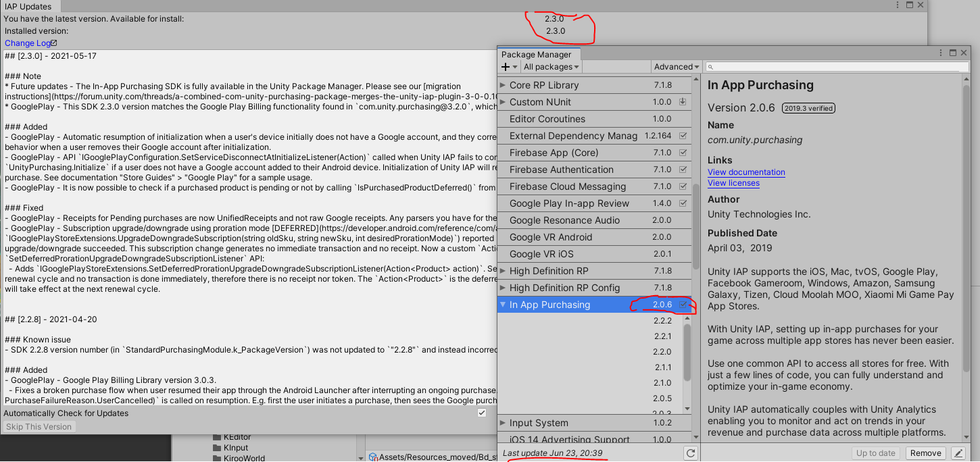Click the pencil edit icon next to Remove
The image size is (980, 462).
958,453
